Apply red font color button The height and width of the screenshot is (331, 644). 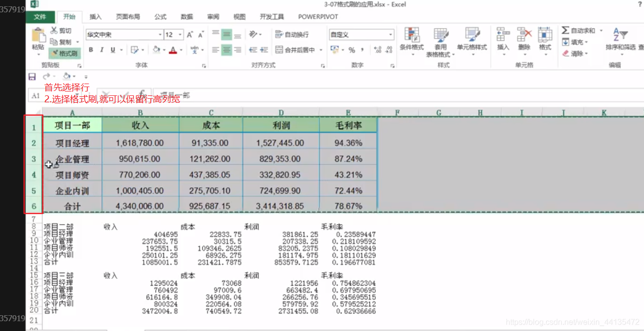tap(173, 50)
